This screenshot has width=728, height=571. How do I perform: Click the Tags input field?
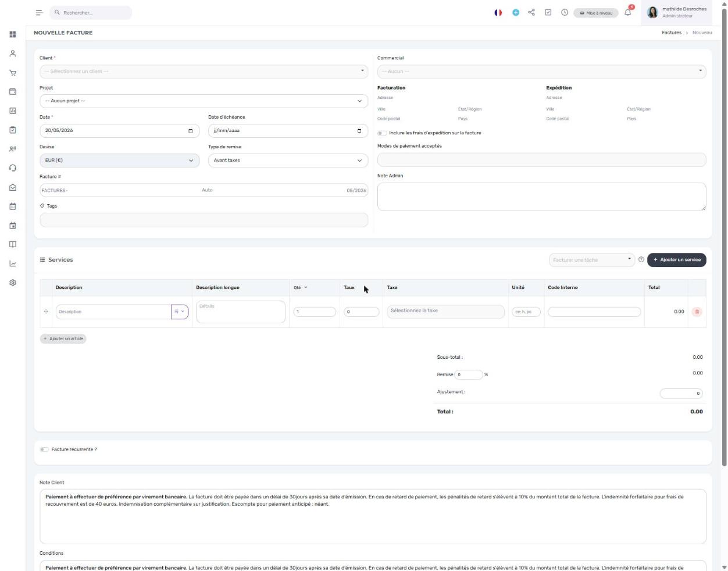click(204, 220)
